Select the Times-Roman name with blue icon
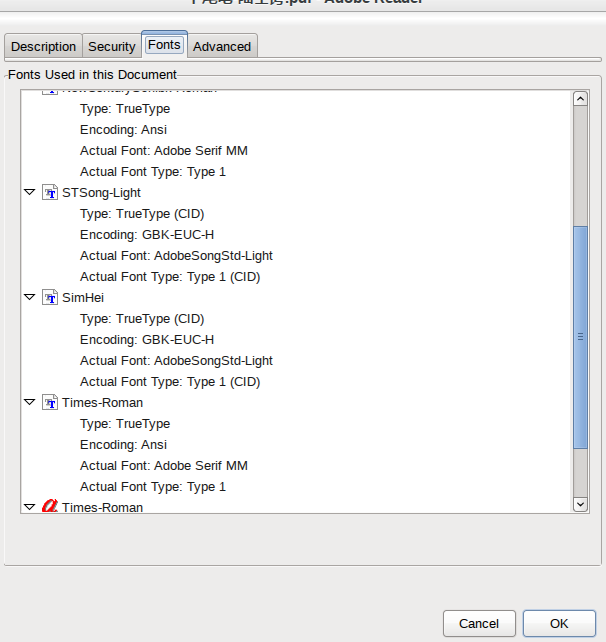Image resolution: width=606 pixels, height=642 pixels. pos(102,402)
